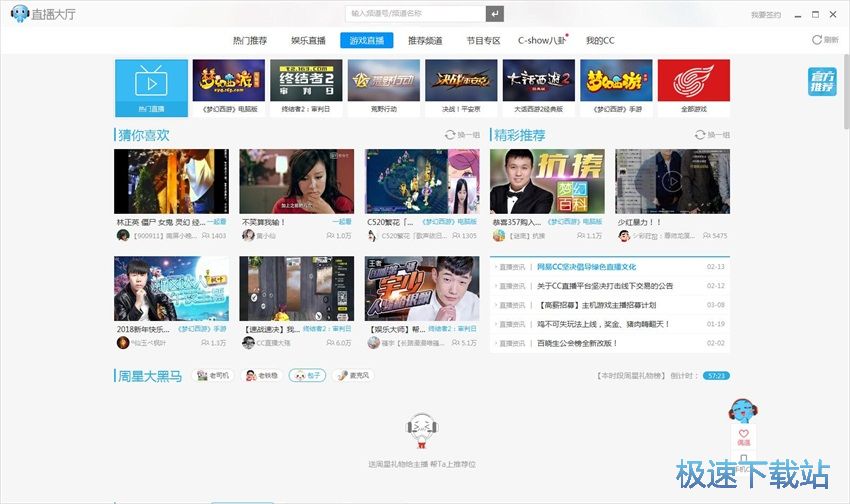Click the 周星大黑马 section heading
The width and height of the screenshot is (850, 504).
pos(150,376)
